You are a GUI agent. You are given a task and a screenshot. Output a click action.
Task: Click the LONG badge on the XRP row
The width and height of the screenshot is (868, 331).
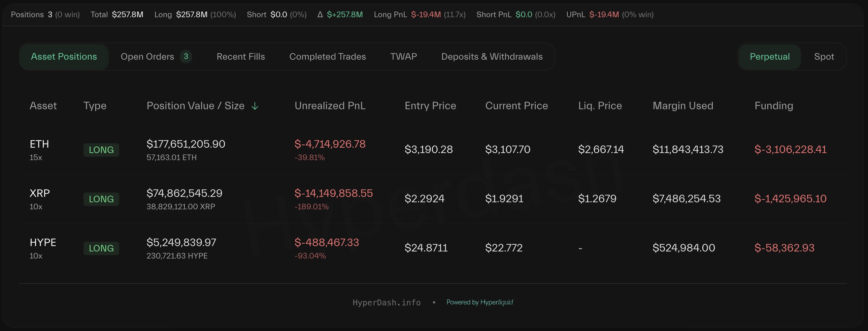[101, 199]
